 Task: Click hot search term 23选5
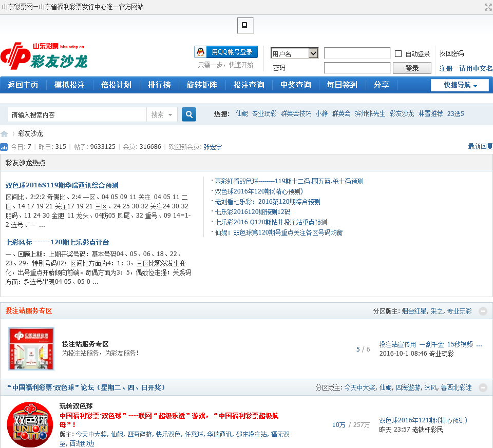[x=456, y=114]
